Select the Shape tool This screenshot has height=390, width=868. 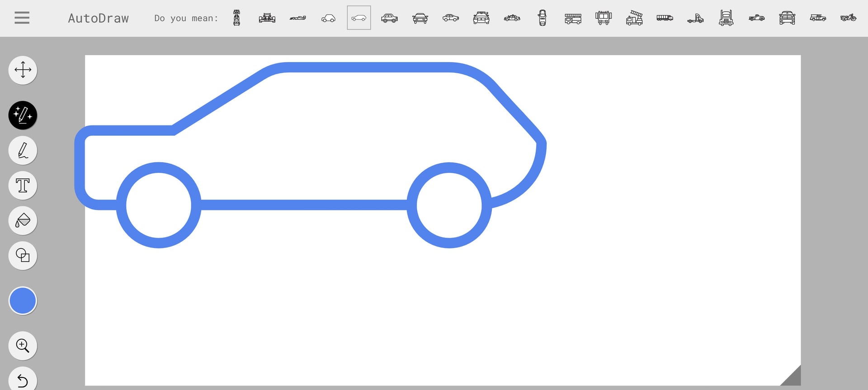pyautogui.click(x=23, y=256)
